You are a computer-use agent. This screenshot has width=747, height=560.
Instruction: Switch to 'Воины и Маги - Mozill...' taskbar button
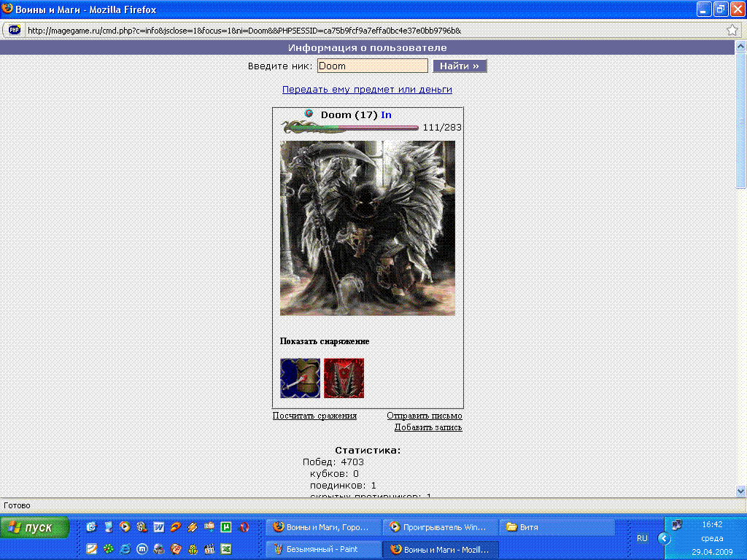click(439, 549)
